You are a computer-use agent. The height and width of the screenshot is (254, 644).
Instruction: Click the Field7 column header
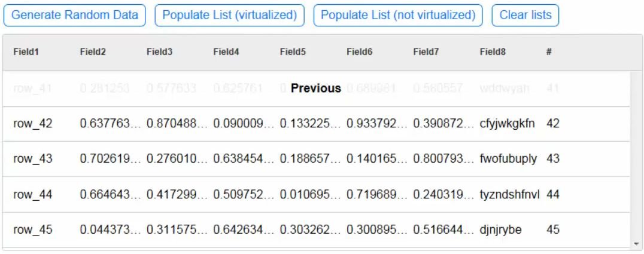click(x=426, y=52)
